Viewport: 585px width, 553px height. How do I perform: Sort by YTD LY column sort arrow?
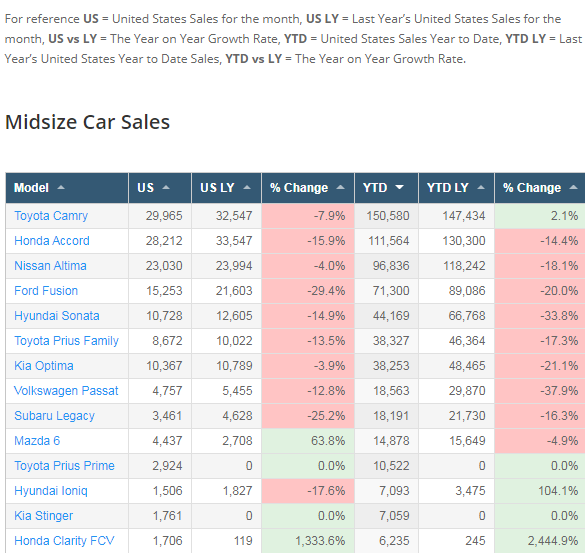(x=481, y=187)
